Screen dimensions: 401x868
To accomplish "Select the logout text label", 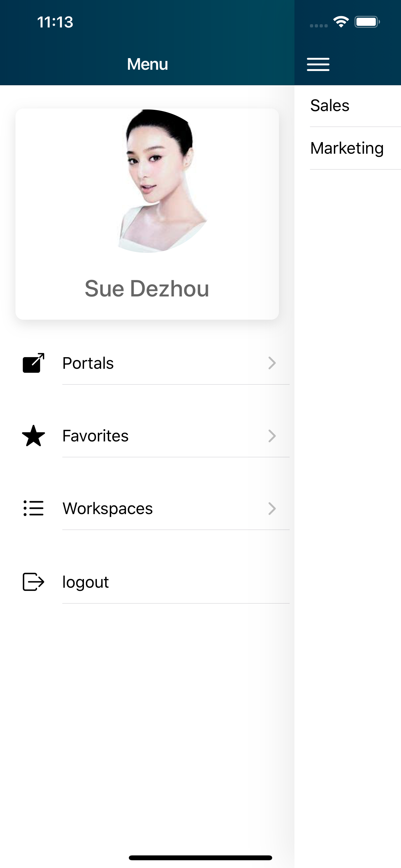I will [x=86, y=582].
